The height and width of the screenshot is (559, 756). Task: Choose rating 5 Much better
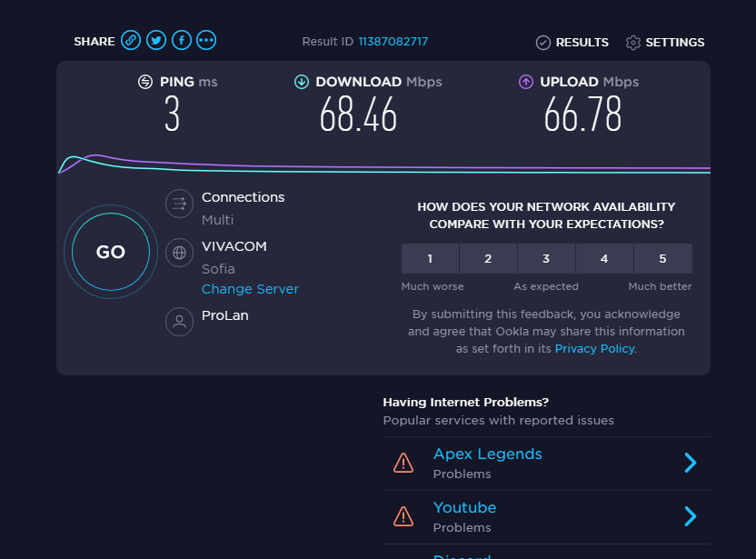coord(662,259)
